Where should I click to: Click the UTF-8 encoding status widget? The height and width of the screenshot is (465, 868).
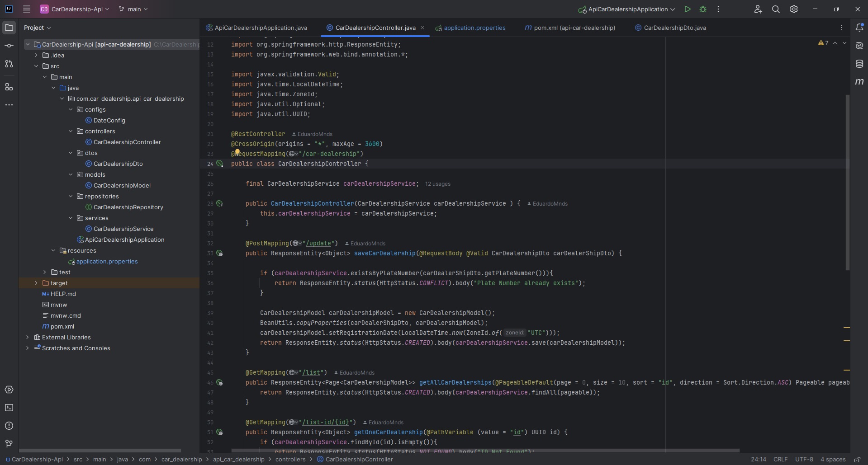(804, 459)
